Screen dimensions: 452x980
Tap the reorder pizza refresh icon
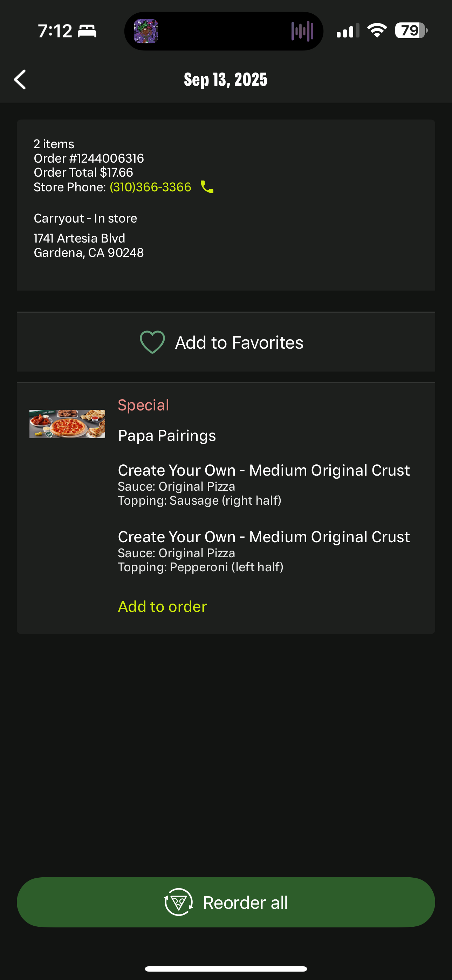[x=178, y=902]
